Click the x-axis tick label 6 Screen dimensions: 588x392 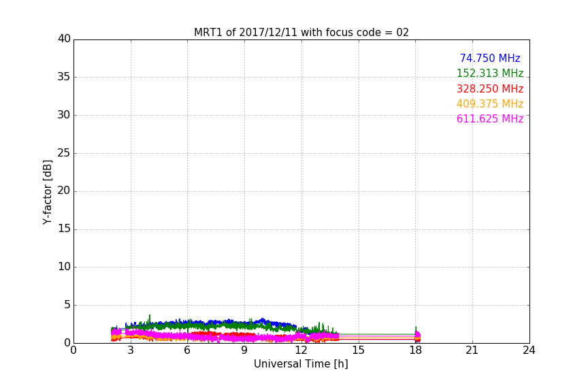pos(188,350)
